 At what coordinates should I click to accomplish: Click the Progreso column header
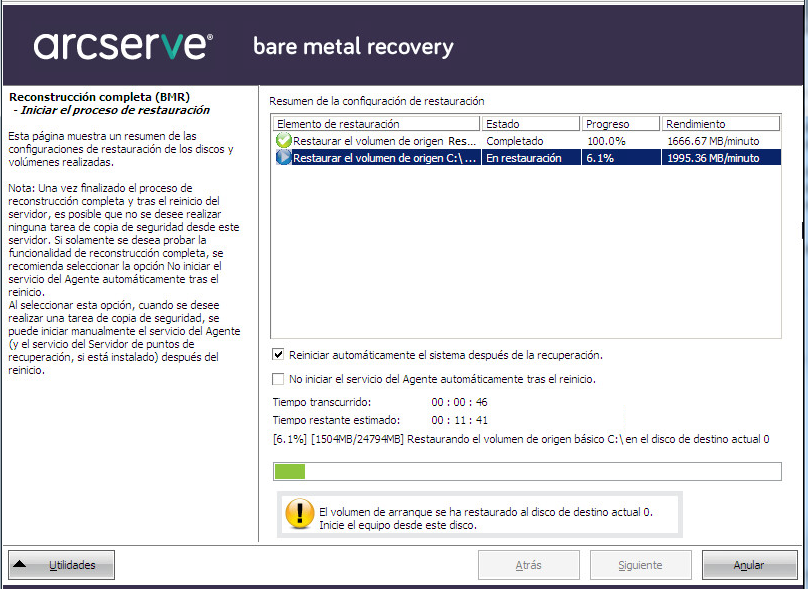pyautogui.click(x=621, y=124)
